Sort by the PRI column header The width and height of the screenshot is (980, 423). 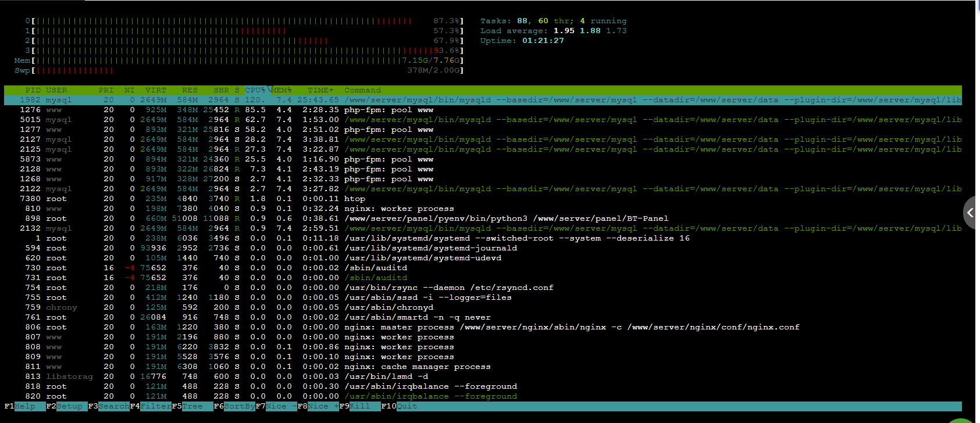(106, 90)
